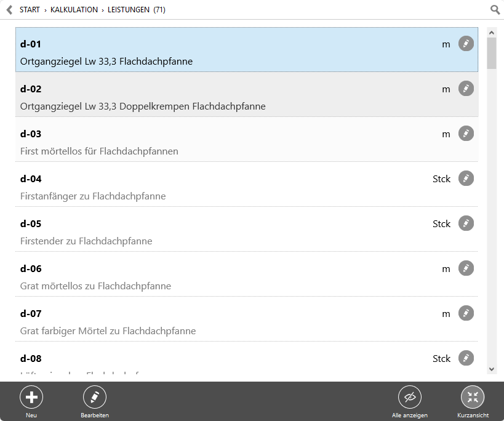The width and height of the screenshot is (504, 421).
Task: Click the scrollbar up arrow
Action: 491,33
